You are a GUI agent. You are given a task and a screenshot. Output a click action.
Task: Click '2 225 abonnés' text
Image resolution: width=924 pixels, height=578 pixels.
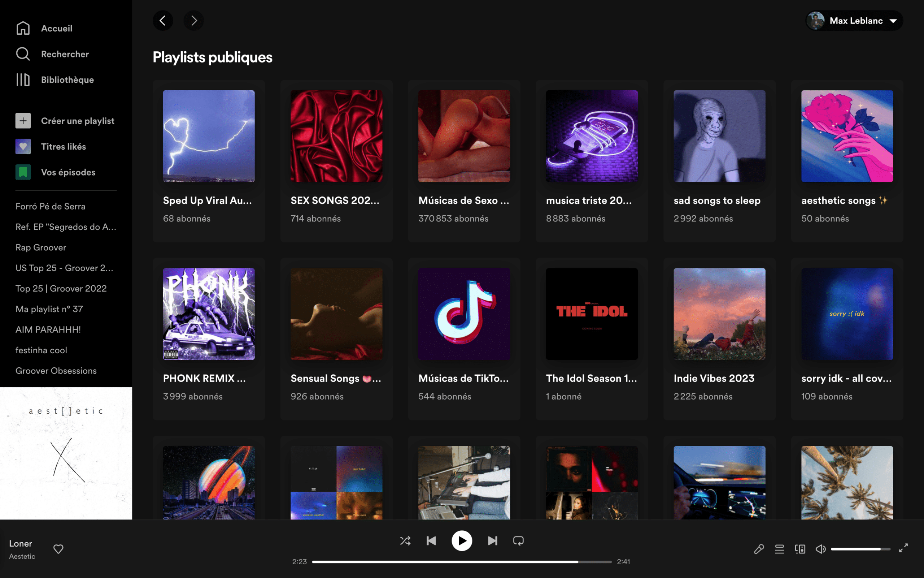703,396
